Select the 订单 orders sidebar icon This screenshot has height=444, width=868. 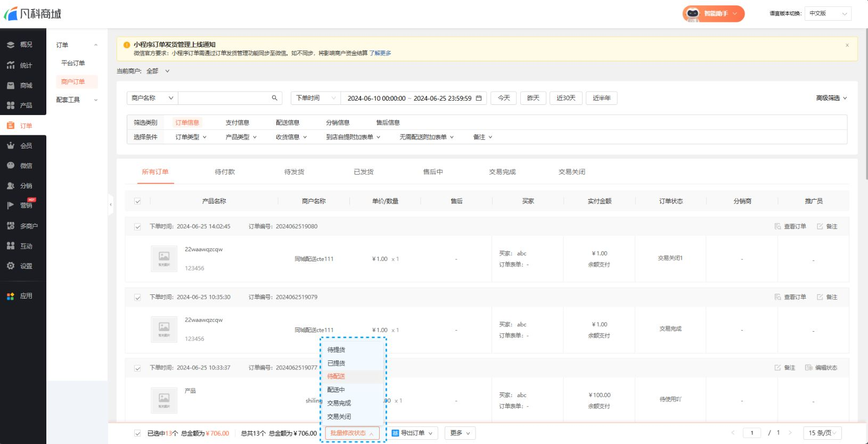[11, 126]
